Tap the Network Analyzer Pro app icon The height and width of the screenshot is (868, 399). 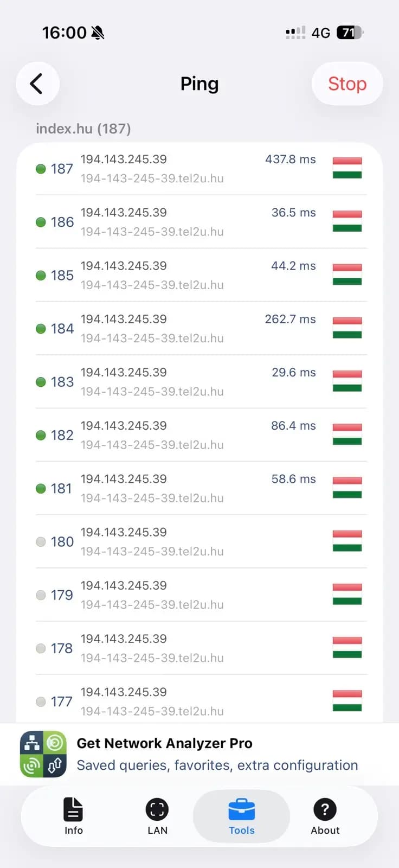43,753
